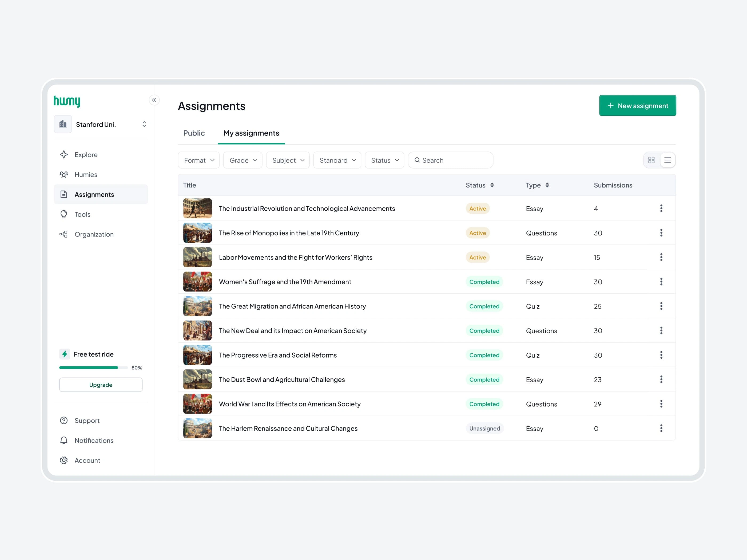Viewport: 747px width, 560px height.
Task: Switch to list view layout
Action: pyautogui.click(x=668, y=160)
